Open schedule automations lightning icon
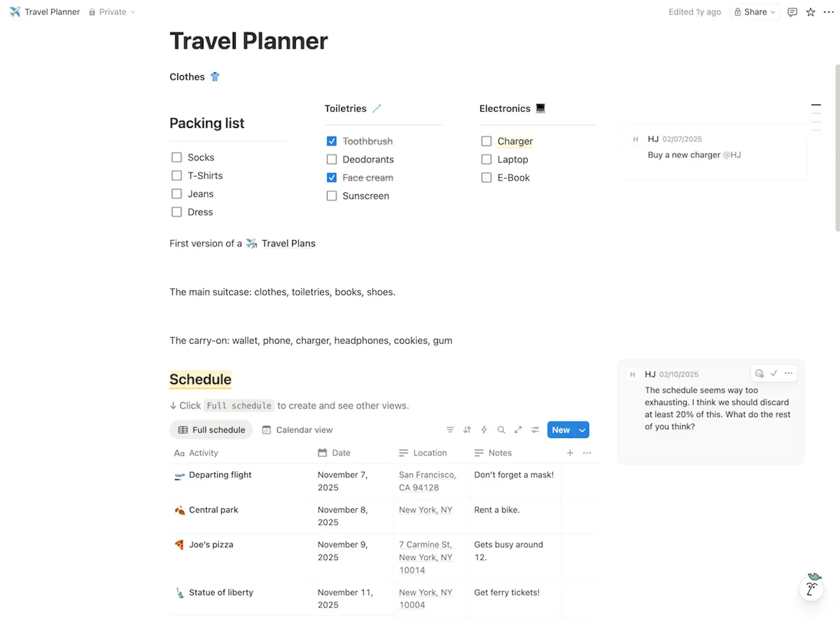 [484, 430]
